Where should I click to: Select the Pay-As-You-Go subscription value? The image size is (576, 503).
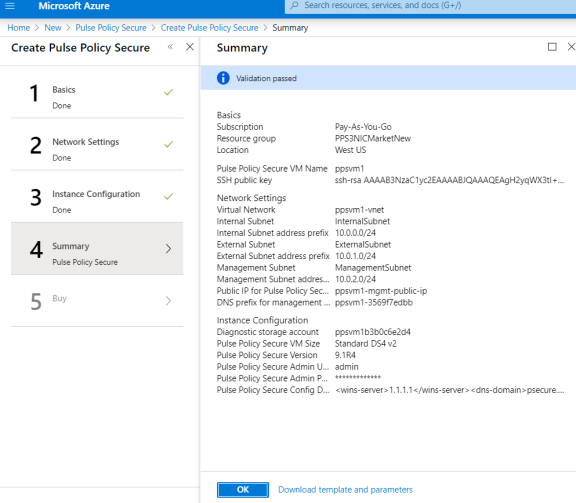[363, 127]
